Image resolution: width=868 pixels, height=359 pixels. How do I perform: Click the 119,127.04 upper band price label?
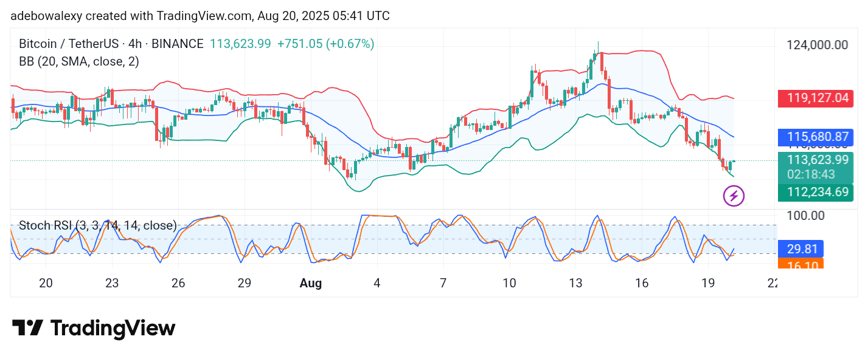[816, 98]
